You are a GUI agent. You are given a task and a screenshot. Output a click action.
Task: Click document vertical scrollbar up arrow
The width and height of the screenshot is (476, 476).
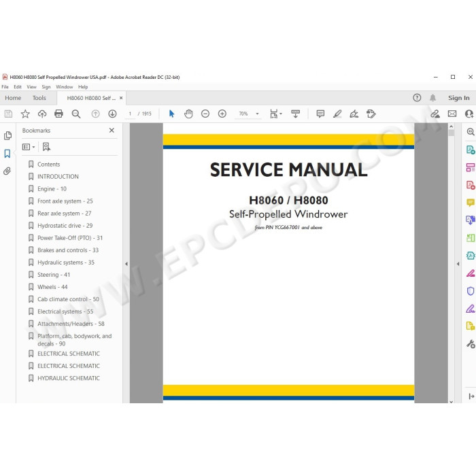pyautogui.click(x=451, y=126)
